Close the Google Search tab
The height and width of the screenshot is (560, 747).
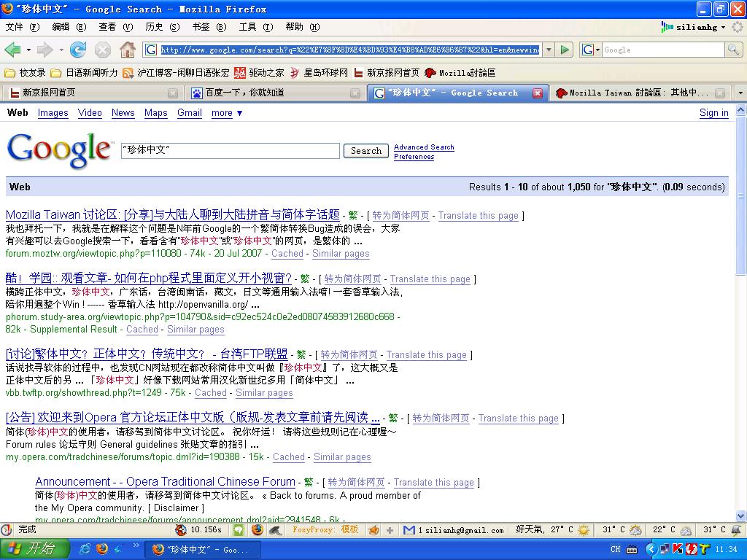(x=538, y=93)
